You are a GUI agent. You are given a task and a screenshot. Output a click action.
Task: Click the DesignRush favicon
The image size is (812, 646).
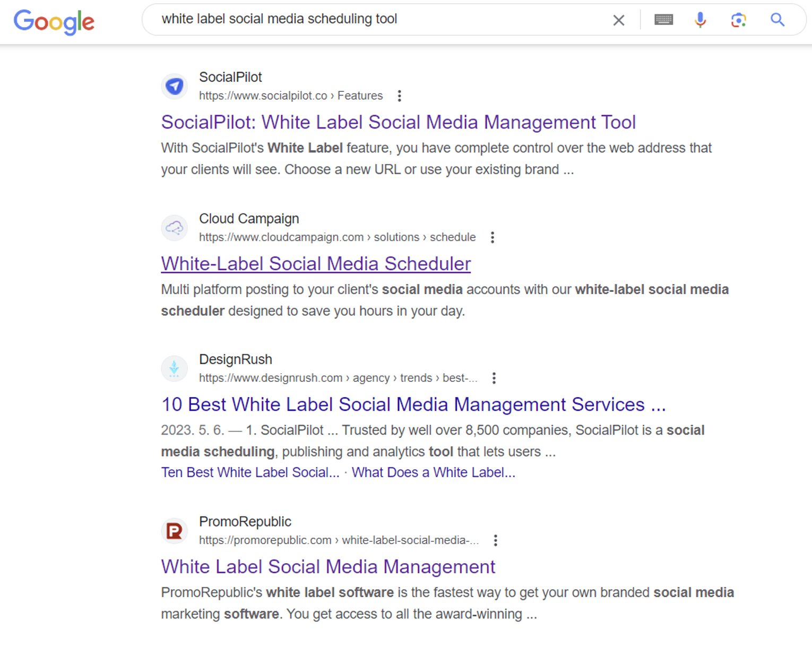tap(174, 368)
